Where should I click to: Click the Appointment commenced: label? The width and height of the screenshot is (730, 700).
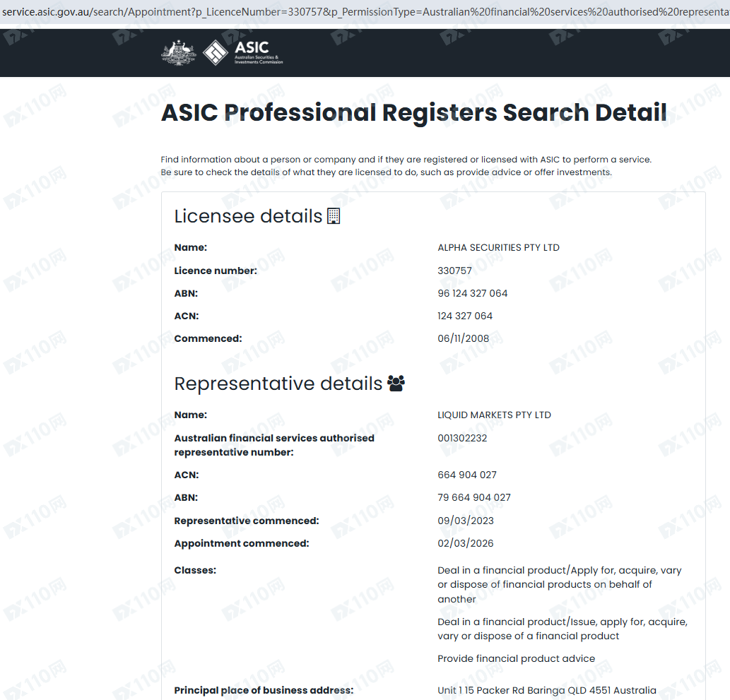[242, 543]
